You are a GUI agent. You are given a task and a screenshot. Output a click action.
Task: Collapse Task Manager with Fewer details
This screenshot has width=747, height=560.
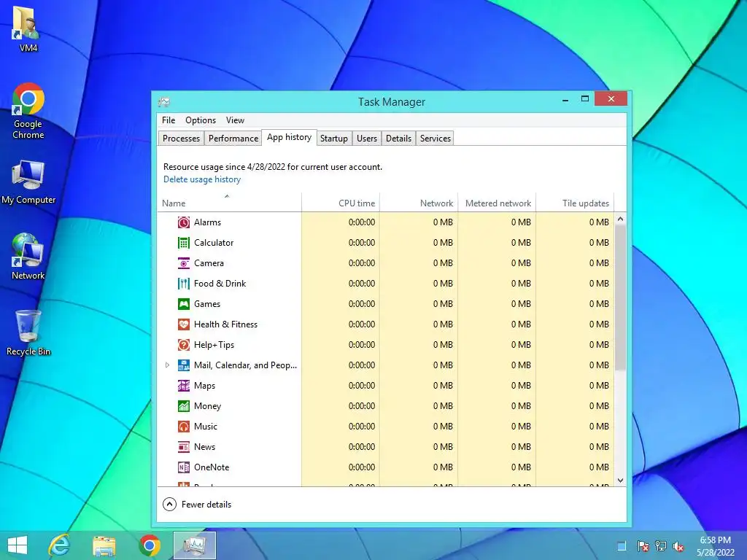pyautogui.click(x=197, y=505)
